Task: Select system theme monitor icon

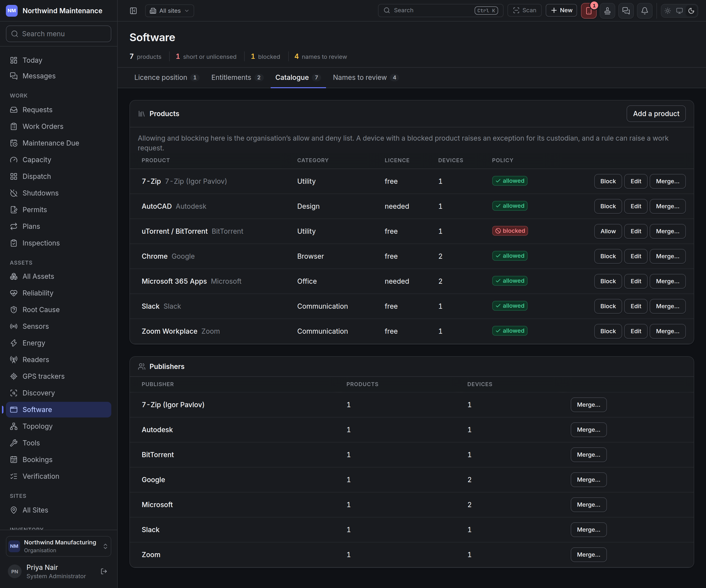Action: [680, 11]
